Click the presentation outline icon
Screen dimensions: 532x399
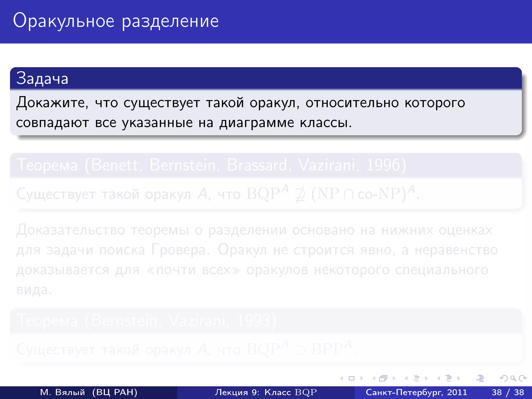(480, 378)
